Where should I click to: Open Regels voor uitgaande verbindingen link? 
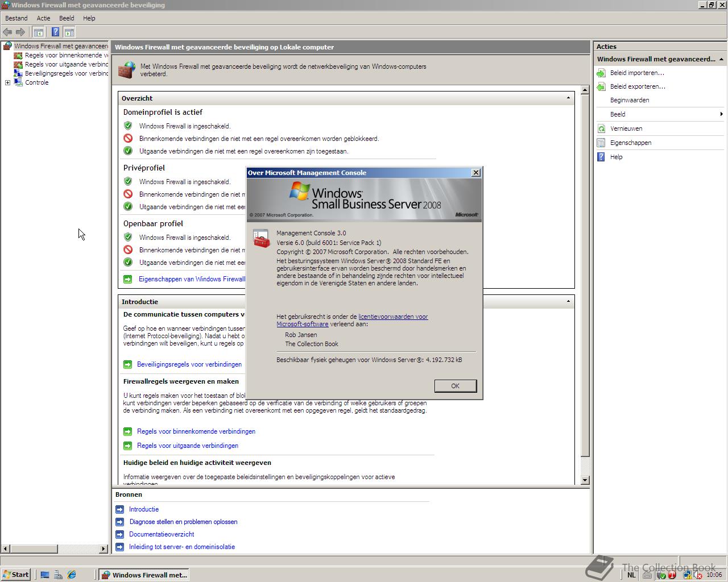(188, 446)
